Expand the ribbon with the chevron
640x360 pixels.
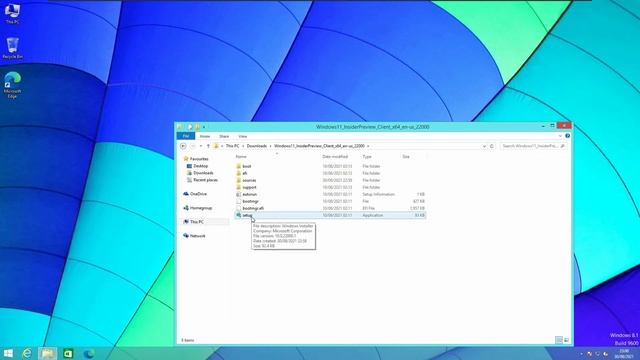tap(560, 136)
